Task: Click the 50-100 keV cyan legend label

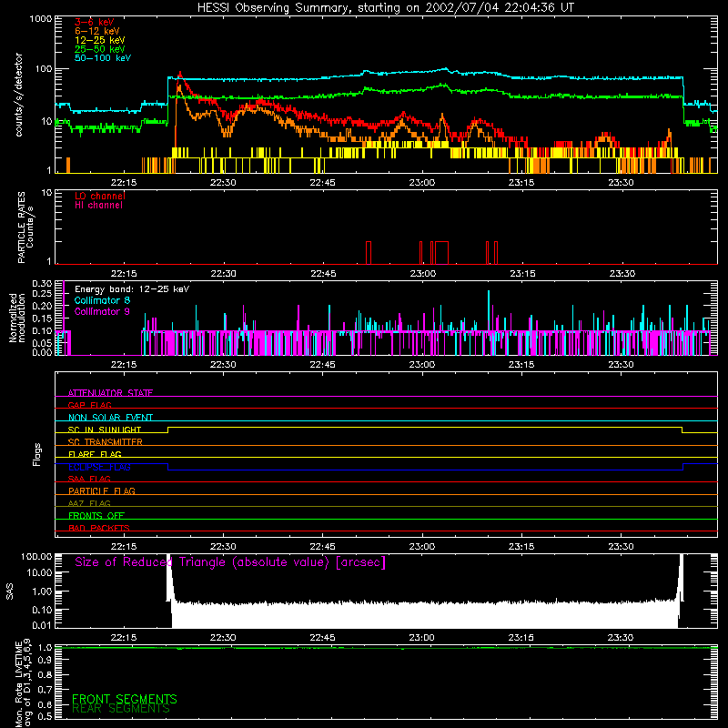Action: [103, 58]
